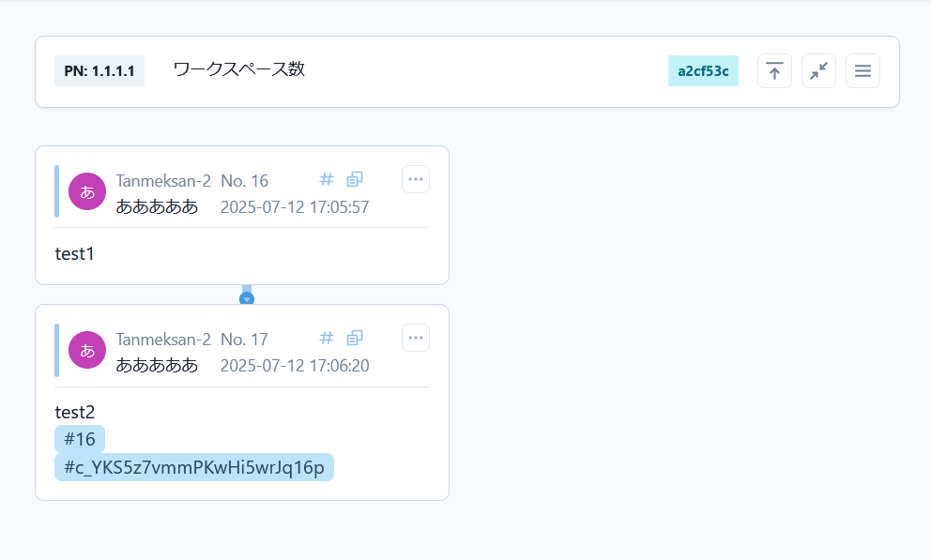Open the ellipsis menu on comment No. 16
The height and width of the screenshot is (560, 931).
click(415, 178)
